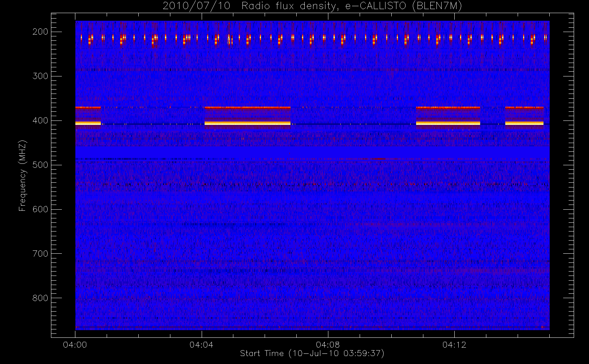Click the 300 frequency tick label
This screenshot has height=364, width=589.
(40, 76)
